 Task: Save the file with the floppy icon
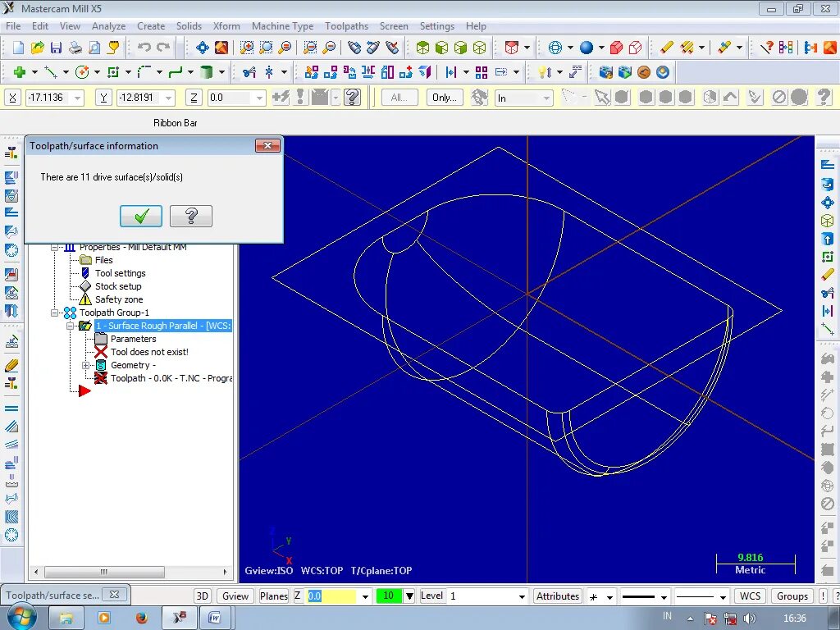[x=57, y=48]
